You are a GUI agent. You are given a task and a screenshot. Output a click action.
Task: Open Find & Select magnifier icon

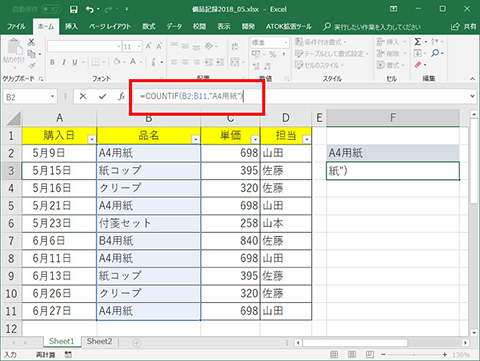pos(435,53)
